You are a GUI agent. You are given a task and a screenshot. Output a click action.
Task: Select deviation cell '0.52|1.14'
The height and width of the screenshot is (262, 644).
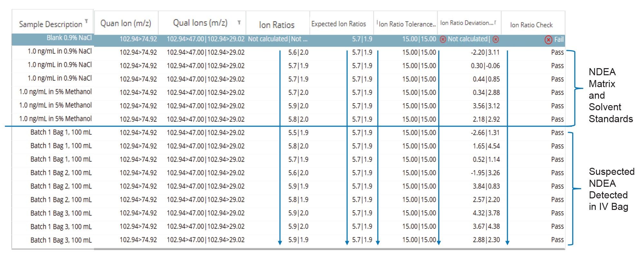pyautogui.click(x=486, y=159)
